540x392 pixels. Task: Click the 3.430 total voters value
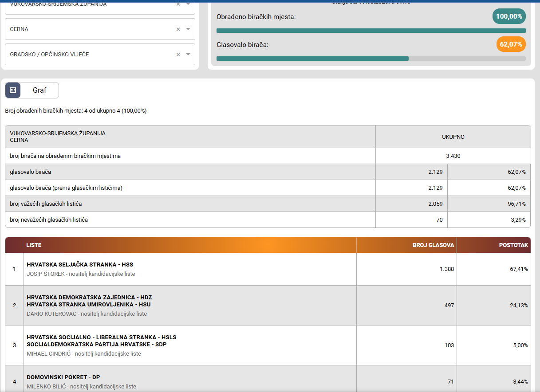pos(453,156)
